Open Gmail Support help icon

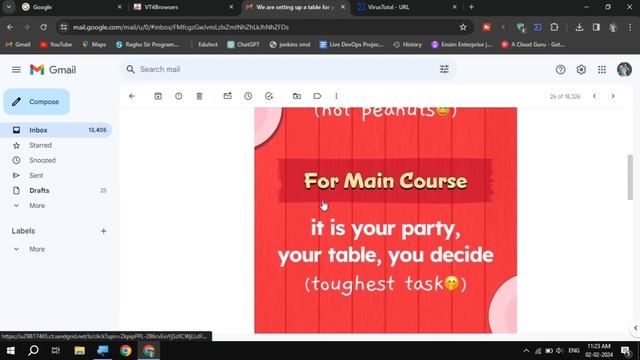coord(560,70)
